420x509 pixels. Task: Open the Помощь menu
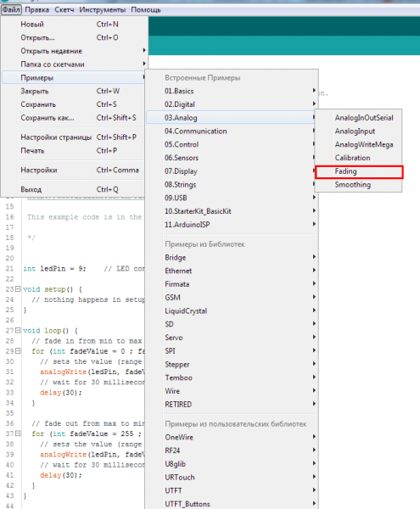coord(146,10)
